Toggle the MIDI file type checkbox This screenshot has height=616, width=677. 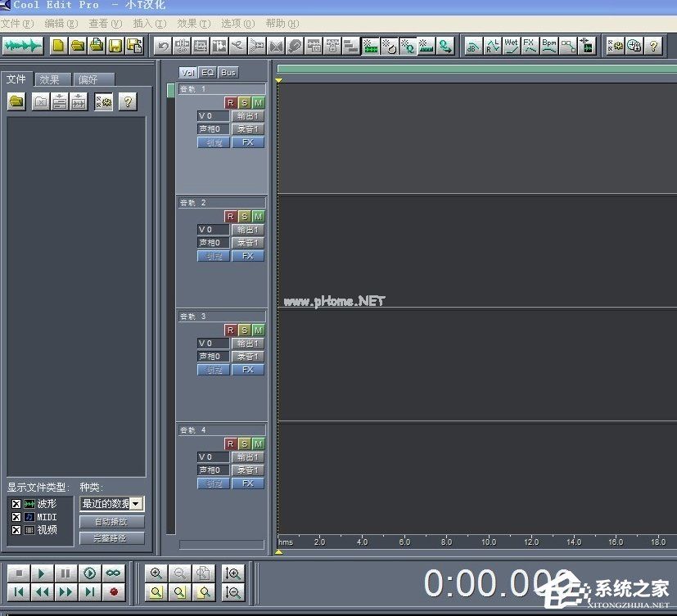point(16,517)
